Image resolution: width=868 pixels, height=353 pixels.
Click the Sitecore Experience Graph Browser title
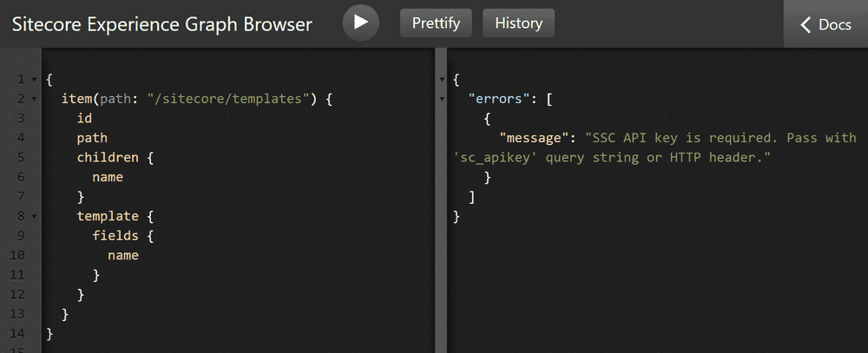(x=162, y=24)
